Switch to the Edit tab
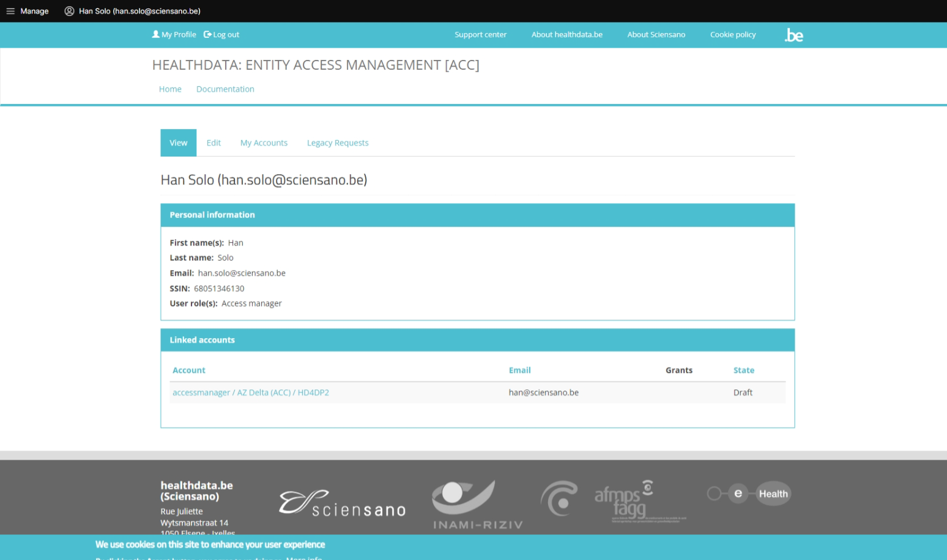 click(x=214, y=143)
